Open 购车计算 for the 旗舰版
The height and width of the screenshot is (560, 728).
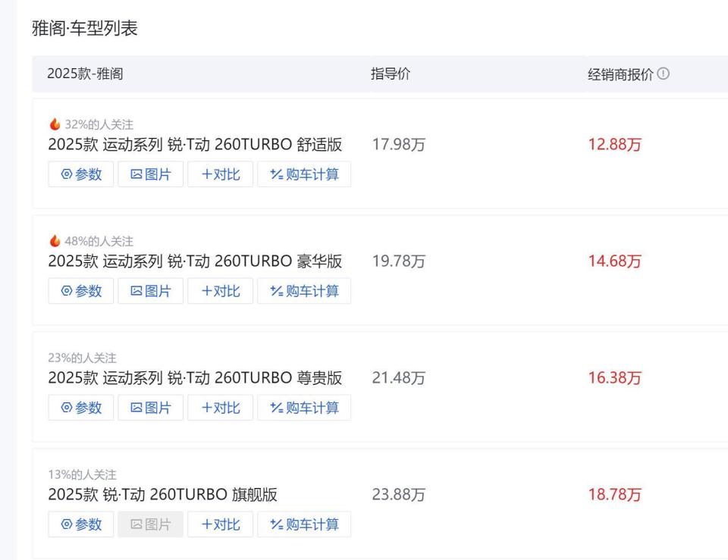304,524
